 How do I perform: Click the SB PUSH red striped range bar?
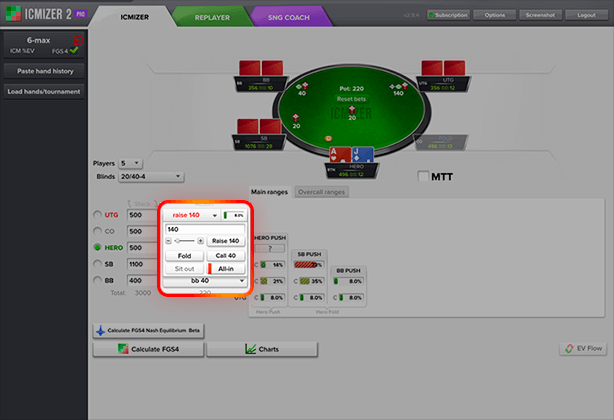309,265
